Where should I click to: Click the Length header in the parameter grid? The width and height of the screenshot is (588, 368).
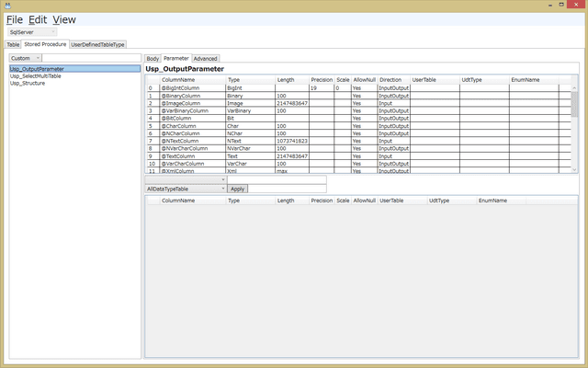pos(292,80)
